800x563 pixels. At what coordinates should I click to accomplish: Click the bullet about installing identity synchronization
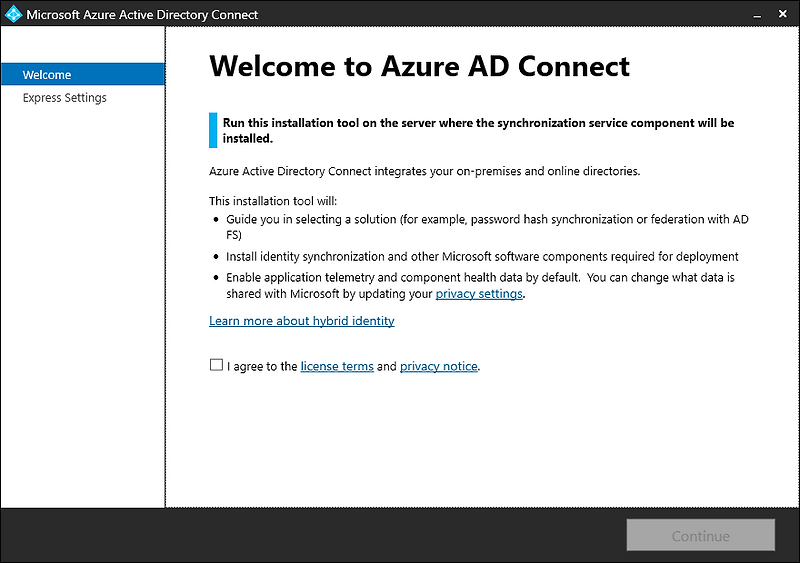(482, 257)
